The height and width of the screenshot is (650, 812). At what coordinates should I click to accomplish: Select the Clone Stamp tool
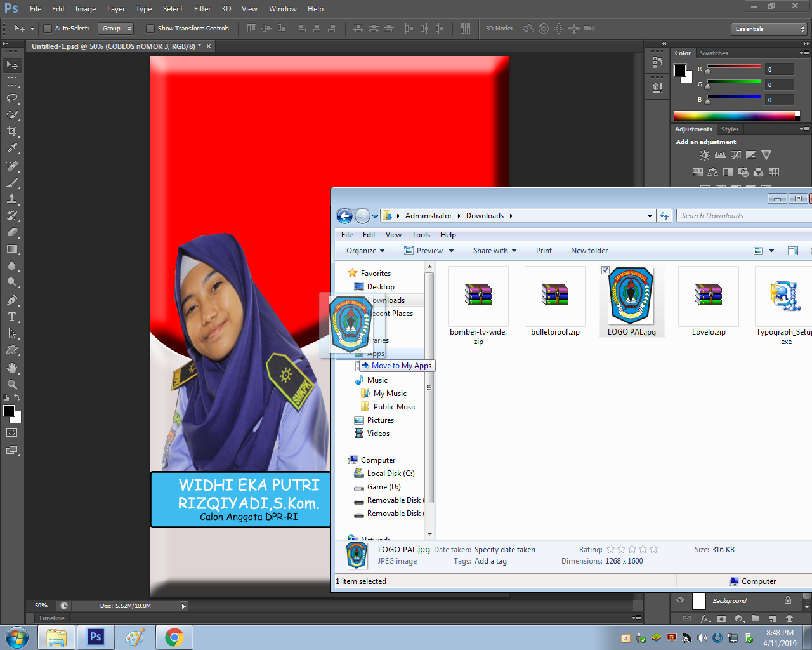(x=12, y=199)
